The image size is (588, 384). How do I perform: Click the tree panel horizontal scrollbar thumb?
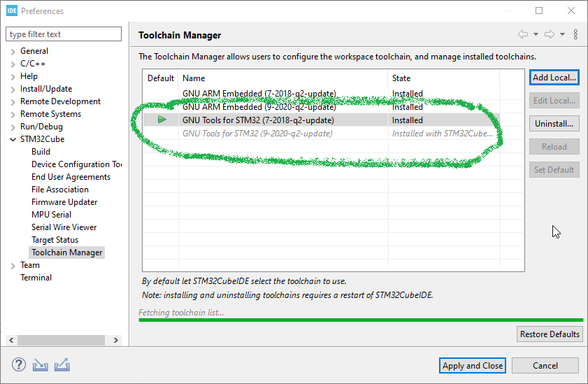pyautogui.click(x=61, y=340)
